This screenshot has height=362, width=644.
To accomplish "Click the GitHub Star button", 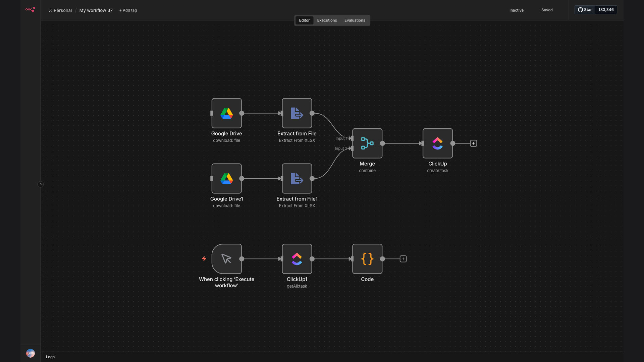I will pyautogui.click(x=585, y=10).
